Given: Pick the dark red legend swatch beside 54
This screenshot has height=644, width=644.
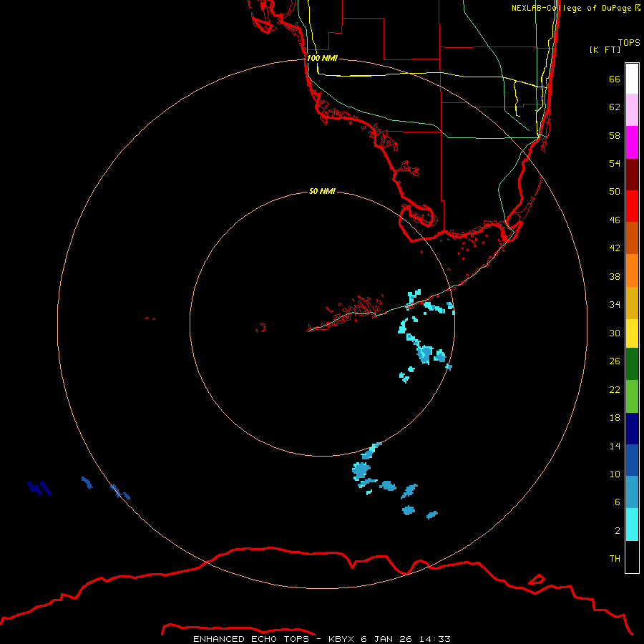Looking at the screenshot, I should point(632,175).
